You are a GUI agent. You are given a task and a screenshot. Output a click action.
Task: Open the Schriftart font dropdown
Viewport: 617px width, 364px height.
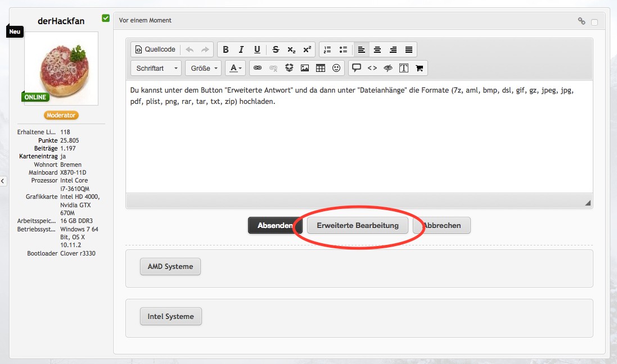pyautogui.click(x=156, y=69)
